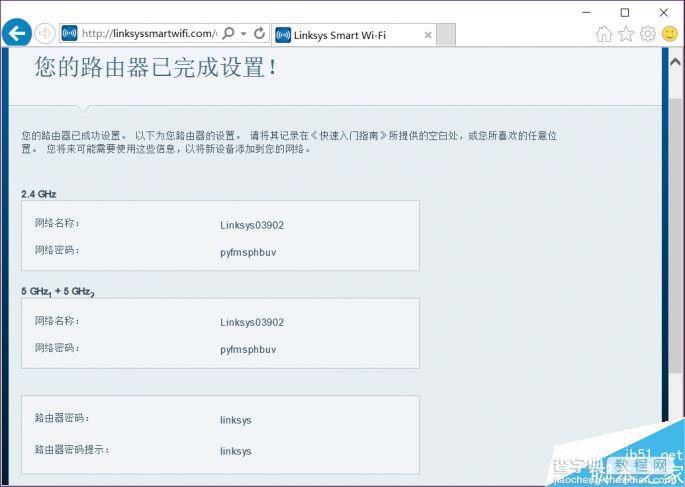
Task: Click the intro paragraph starting 您的路由器已成功设置
Action: tap(289, 142)
